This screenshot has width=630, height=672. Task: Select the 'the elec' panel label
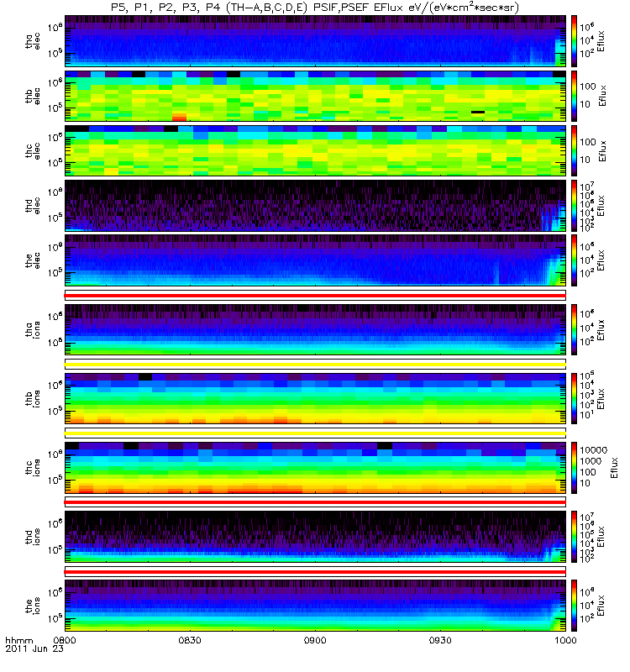pyautogui.click(x=33, y=260)
